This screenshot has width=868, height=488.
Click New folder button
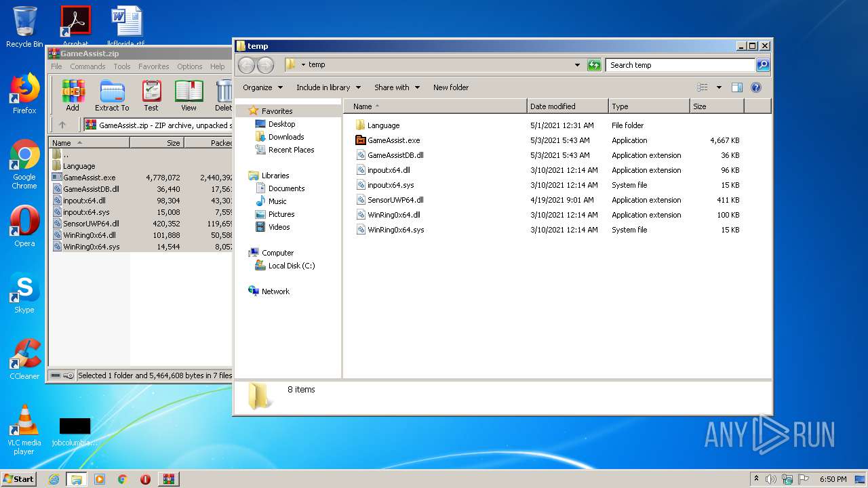point(451,87)
